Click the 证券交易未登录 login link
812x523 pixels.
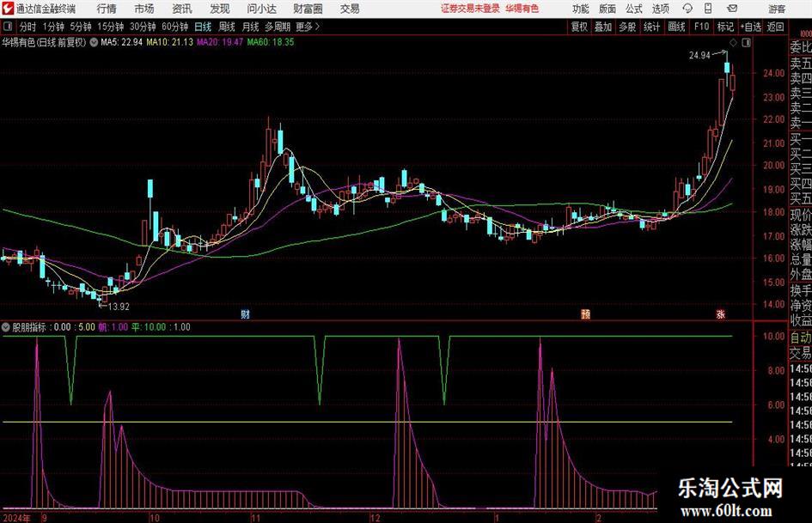pyautogui.click(x=471, y=9)
